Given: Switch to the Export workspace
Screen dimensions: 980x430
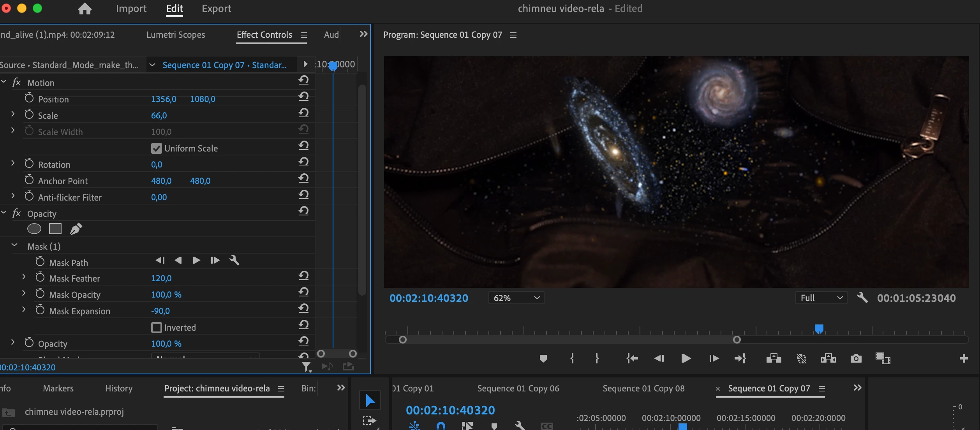Looking at the screenshot, I should pyautogui.click(x=216, y=9).
